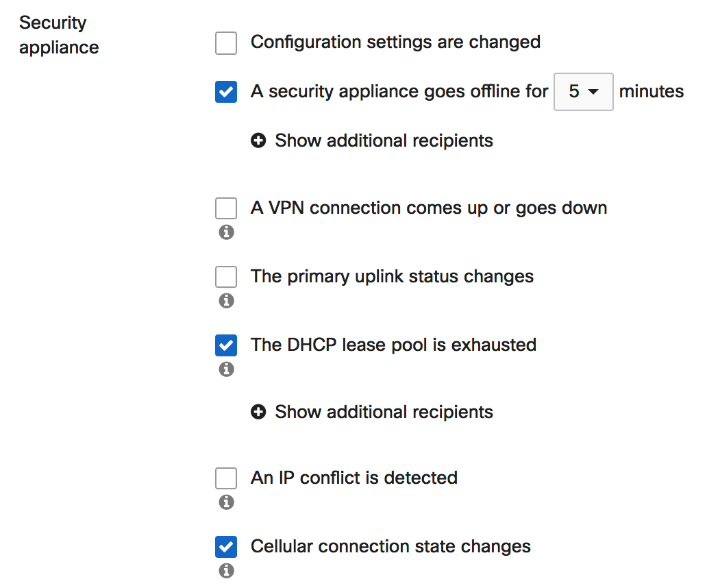Open the offline duration minutes dropdown

pyautogui.click(x=583, y=91)
